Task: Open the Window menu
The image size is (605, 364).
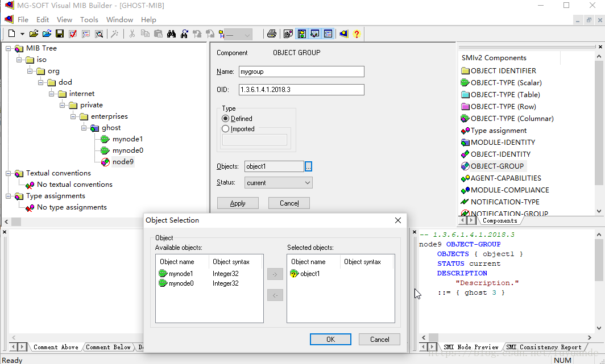Action: pyautogui.click(x=119, y=20)
